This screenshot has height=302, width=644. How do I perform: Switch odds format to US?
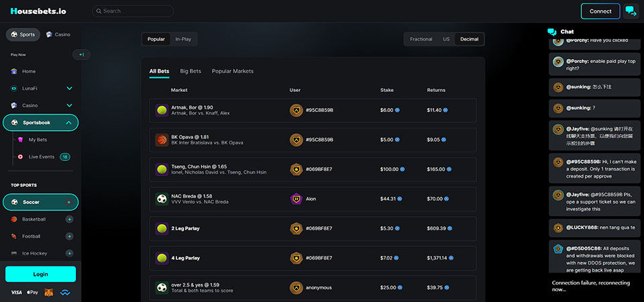point(446,39)
